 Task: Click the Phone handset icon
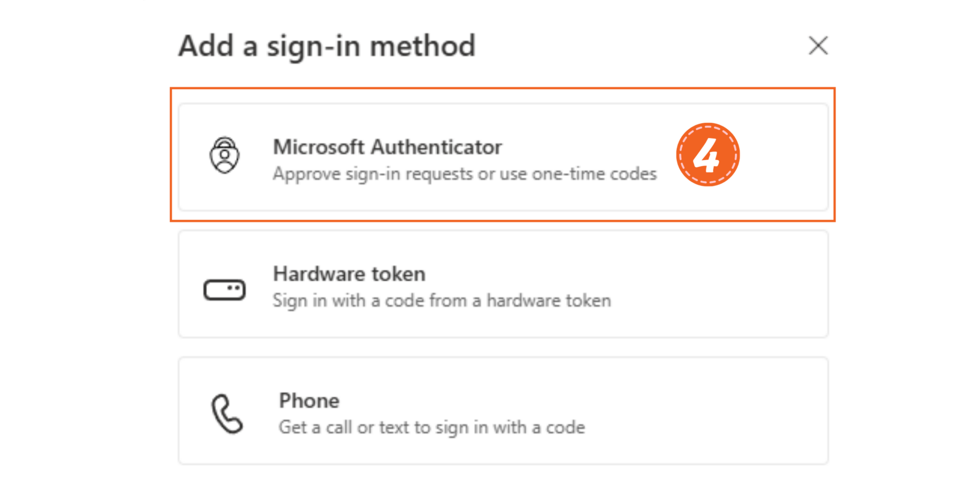(x=226, y=414)
